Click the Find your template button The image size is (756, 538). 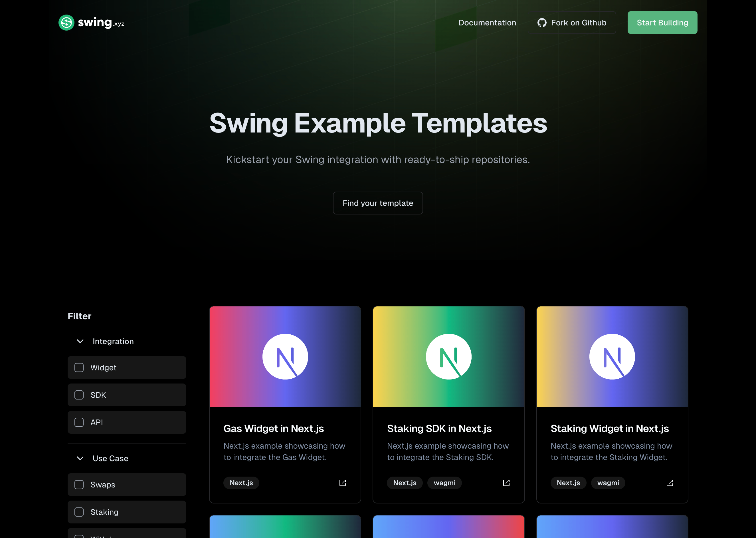(378, 203)
